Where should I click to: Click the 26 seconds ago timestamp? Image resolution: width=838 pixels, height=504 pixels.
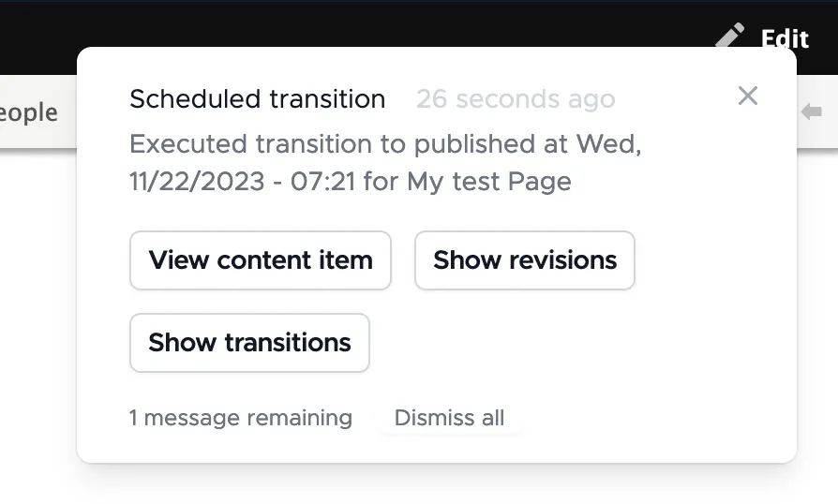pyautogui.click(x=516, y=99)
